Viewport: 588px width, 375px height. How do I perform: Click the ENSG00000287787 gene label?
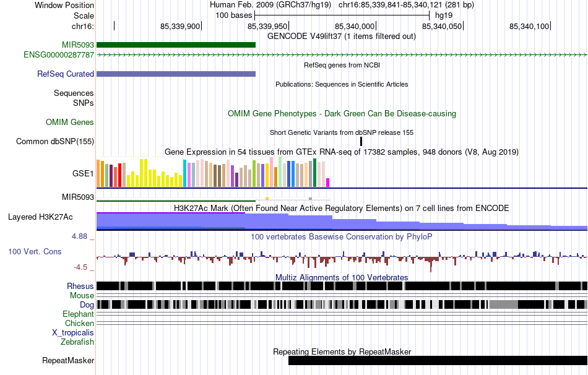59,54
